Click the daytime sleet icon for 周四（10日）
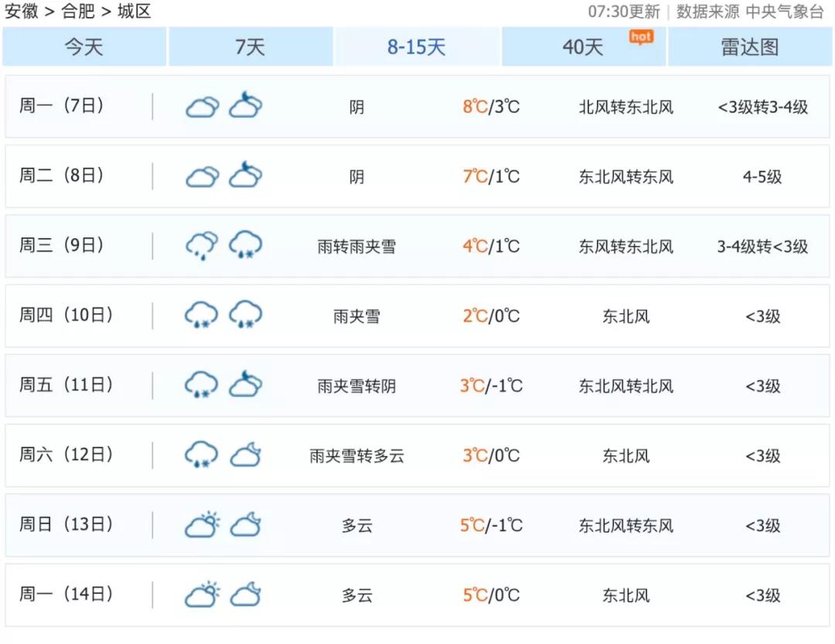This screenshot has height=644, width=835. coord(201,315)
